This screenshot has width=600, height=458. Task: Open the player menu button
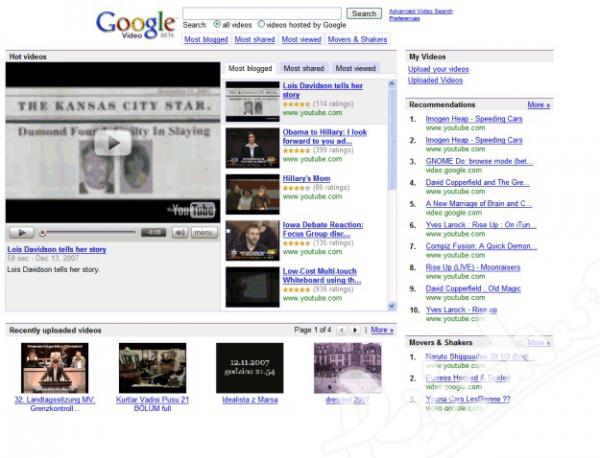[204, 232]
